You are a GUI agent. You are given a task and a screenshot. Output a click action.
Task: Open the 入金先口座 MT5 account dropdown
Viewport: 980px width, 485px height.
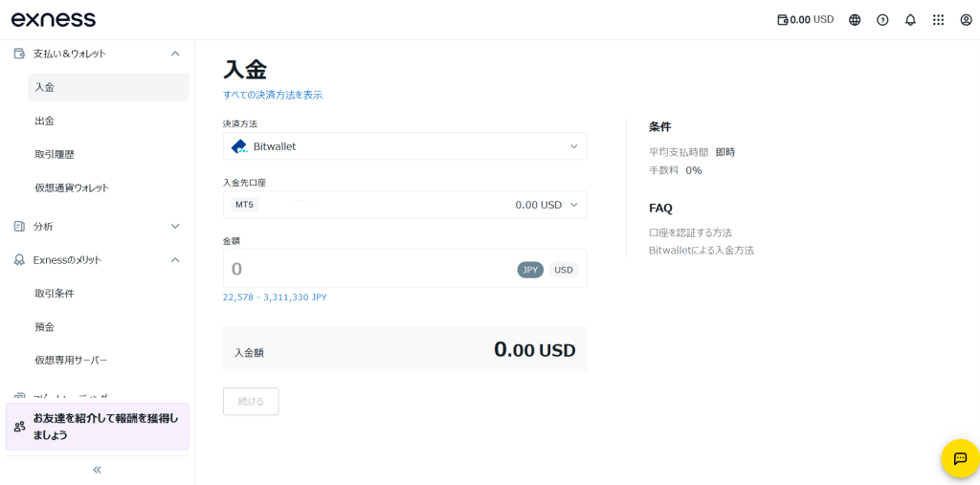coord(405,205)
